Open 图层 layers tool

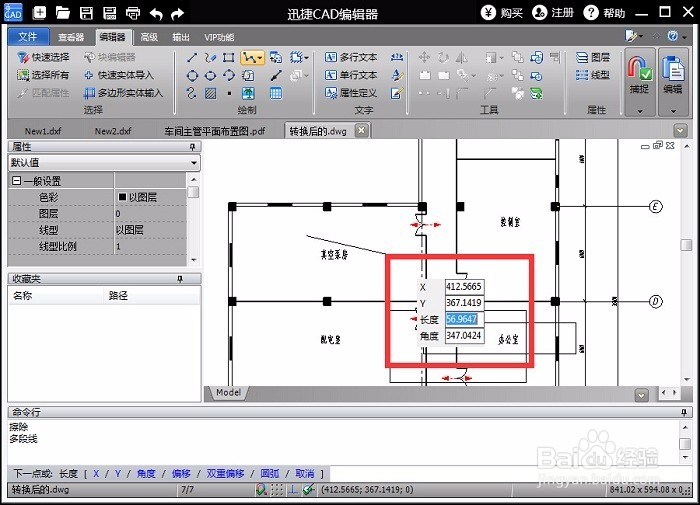593,57
